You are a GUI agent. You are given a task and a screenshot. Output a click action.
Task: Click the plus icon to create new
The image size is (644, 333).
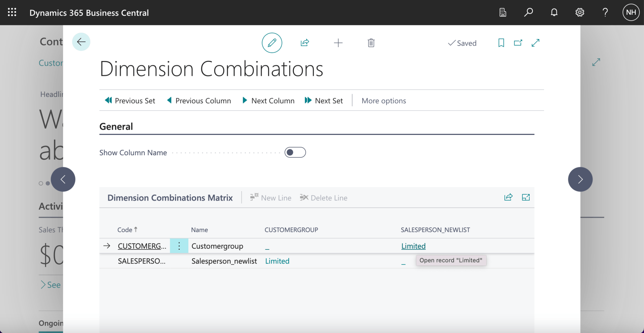[x=338, y=43]
